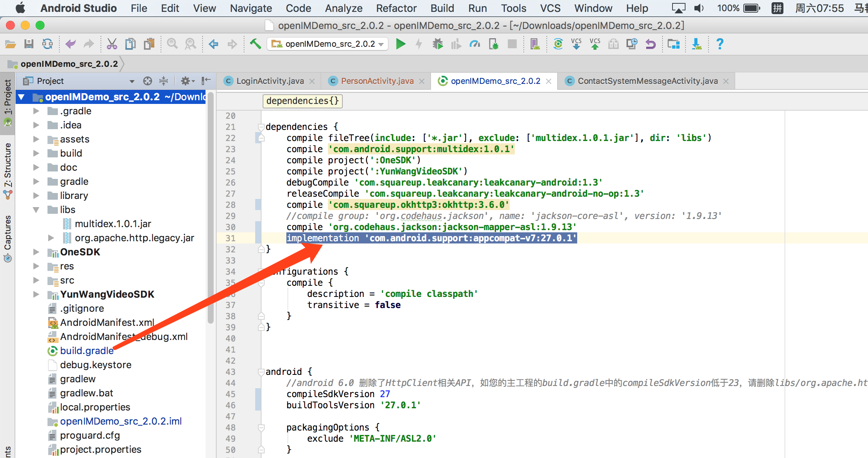Click the Synchronize refresh icon

(47, 44)
